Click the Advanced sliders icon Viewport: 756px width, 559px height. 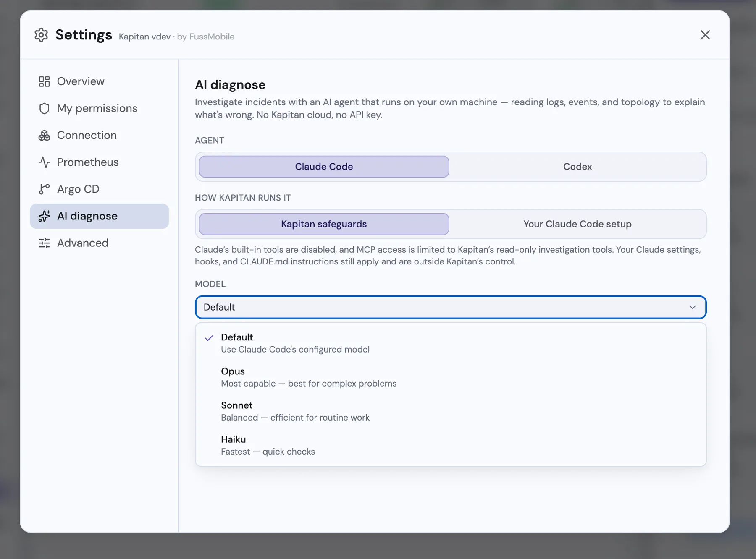point(44,243)
